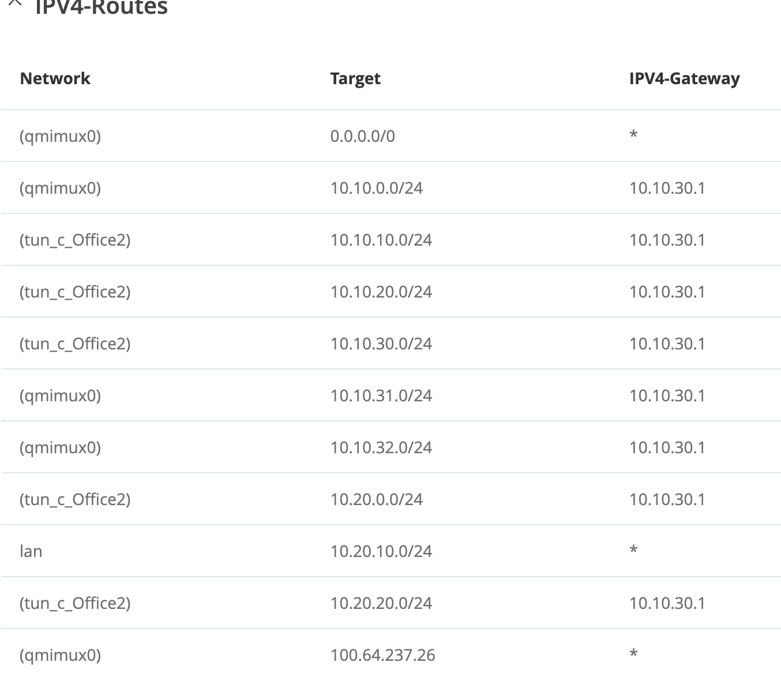Click the IPV4-Gateway column header
This screenshot has width=781, height=700.
(684, 78)
